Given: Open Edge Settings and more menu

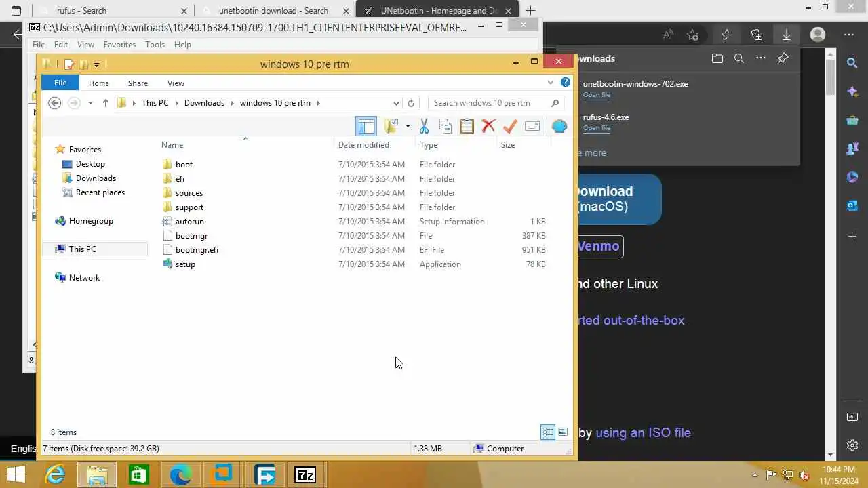Looking at the screenshot, I should 849,35.
